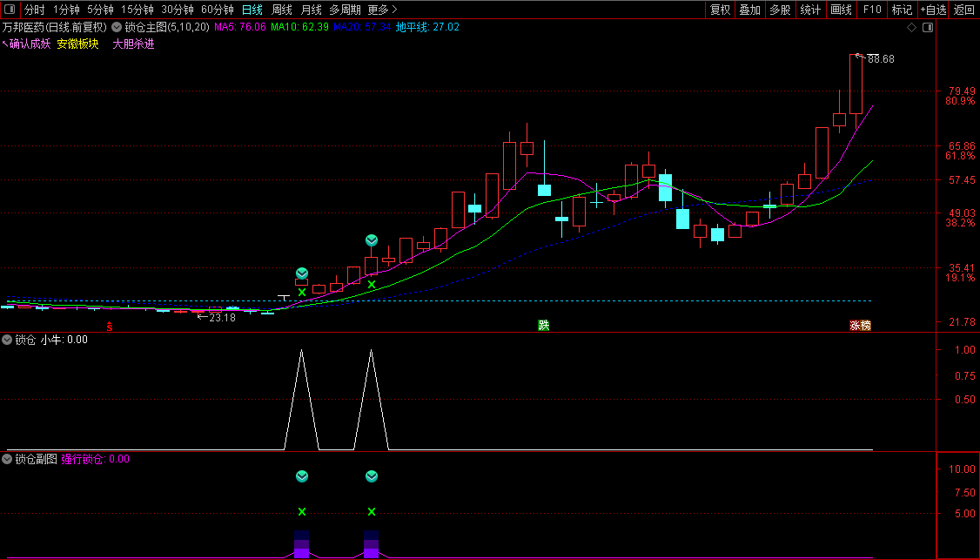Image resolution: width=980 pixels, height=560 pixels.
Task: Switch to 60分钟 period
Action: click(x=217, y=10)
